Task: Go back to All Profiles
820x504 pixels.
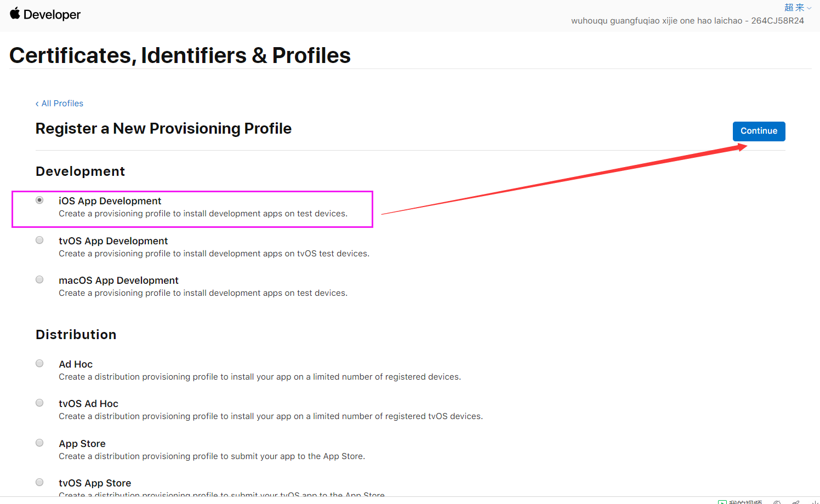Action: pos(60,104)
